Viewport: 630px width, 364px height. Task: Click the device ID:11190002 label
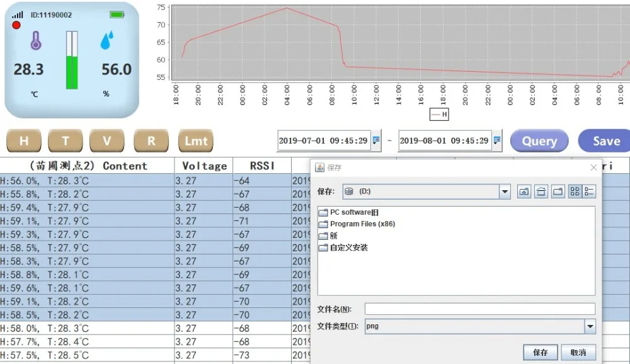click(51, 15)
